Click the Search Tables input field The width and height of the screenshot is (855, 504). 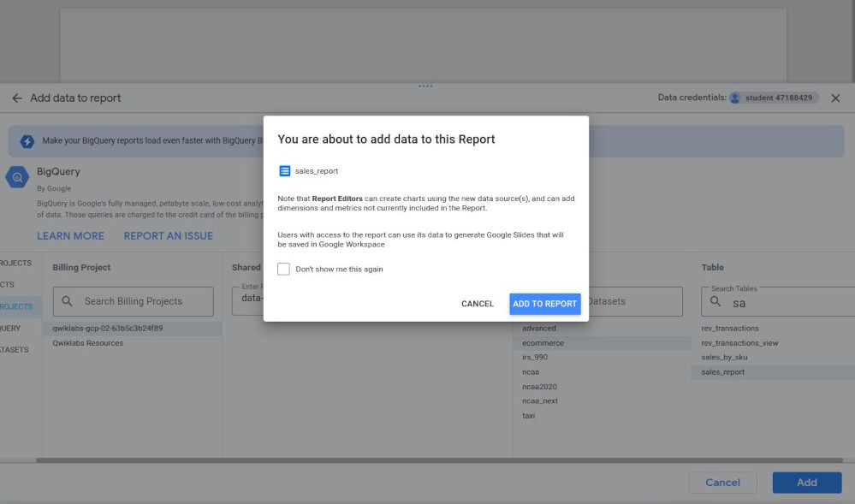coord(778,302)
